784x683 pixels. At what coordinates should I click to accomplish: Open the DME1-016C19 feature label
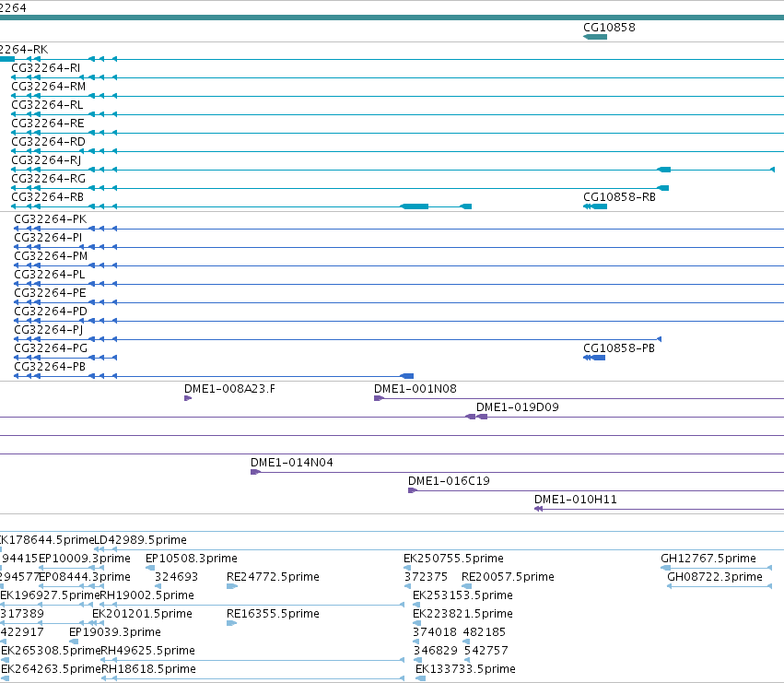(x=449, y=481)
